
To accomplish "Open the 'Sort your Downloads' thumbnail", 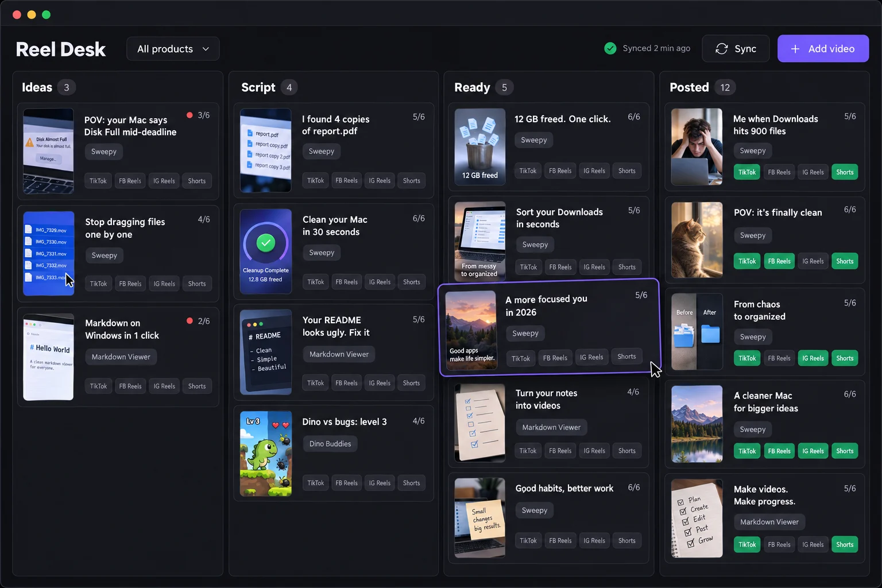I will click(x=480, y=241).
